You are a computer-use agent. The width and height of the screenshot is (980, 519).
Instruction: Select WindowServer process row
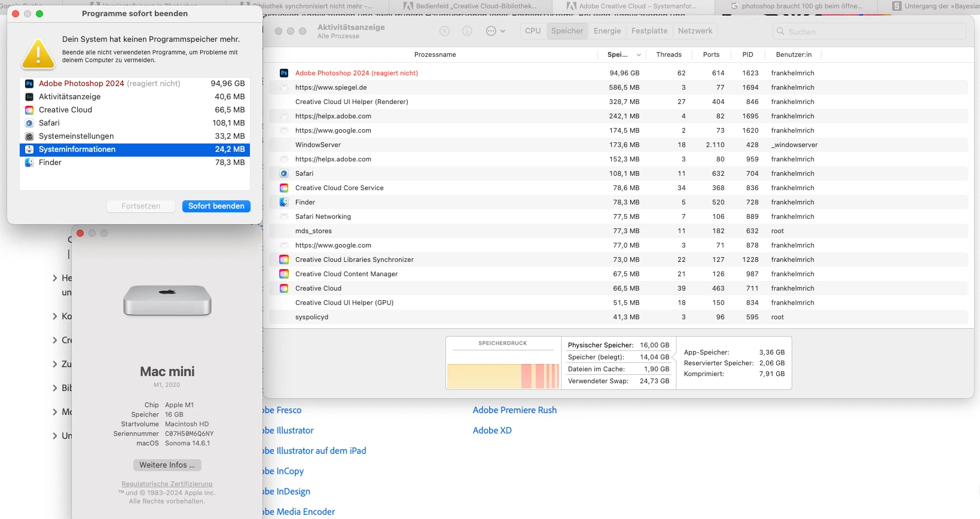click(x=618, y=145)
